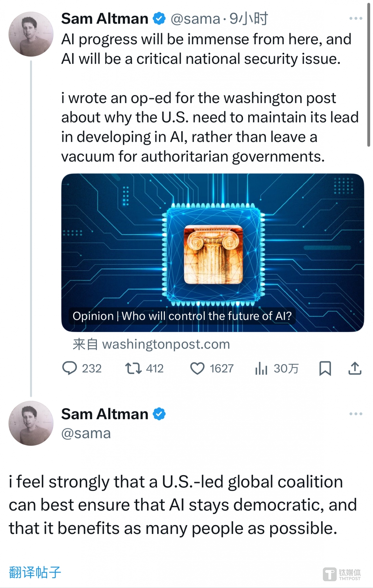Click the Sam Altman name on the top post
This screenshot has width=373, height=588.
click(x=105, y=19)
